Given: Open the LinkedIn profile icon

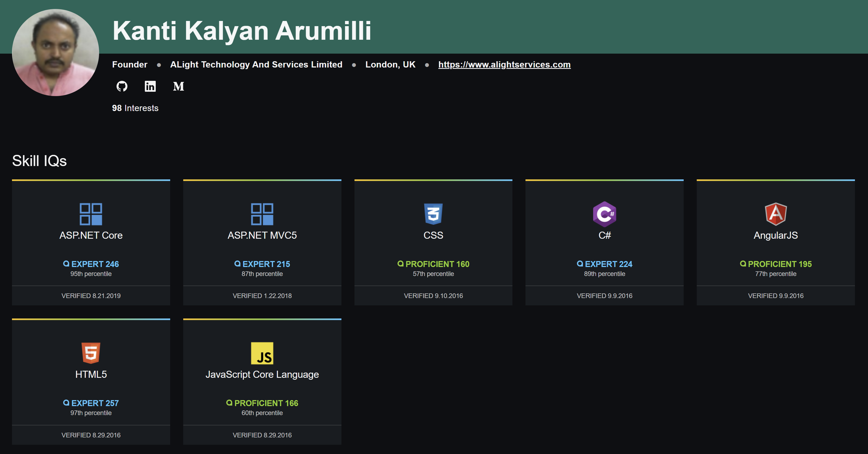Looking at the screenshot, I should 150,86.
